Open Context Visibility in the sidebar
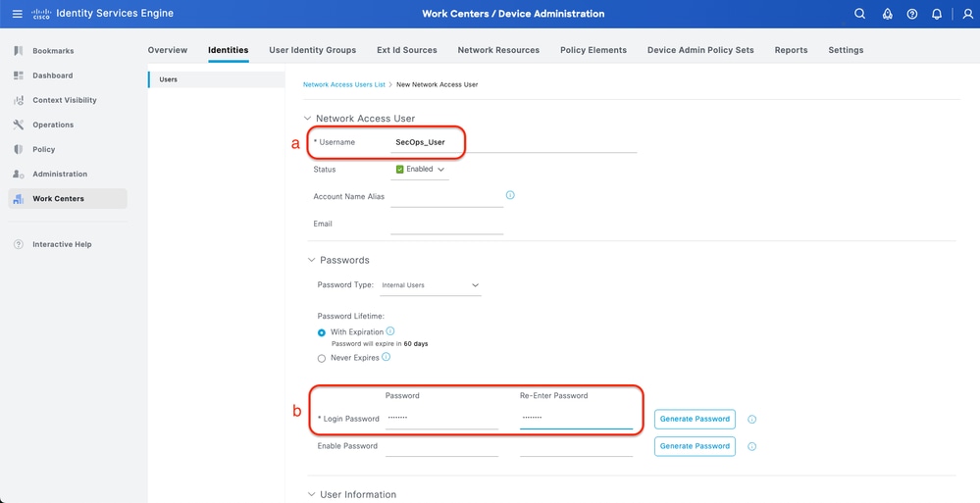Viewport: 980px width, 503px height. (65, 100)
